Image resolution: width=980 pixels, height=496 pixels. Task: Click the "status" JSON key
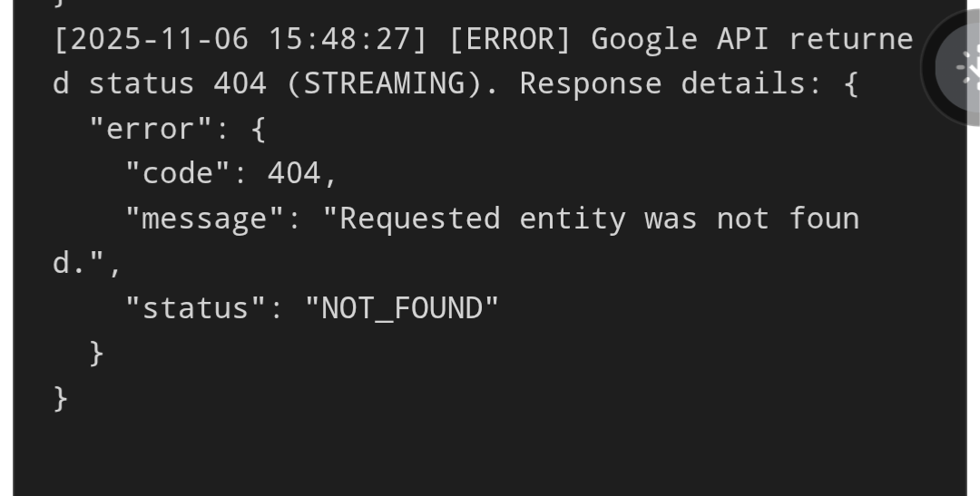point(196,308)
